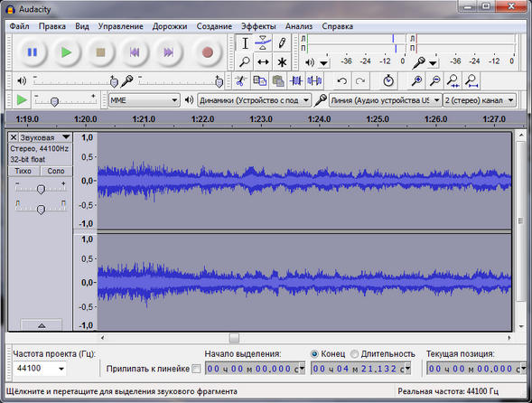Click the selection end time field 04 м 21.132

(x=361, y=369)
